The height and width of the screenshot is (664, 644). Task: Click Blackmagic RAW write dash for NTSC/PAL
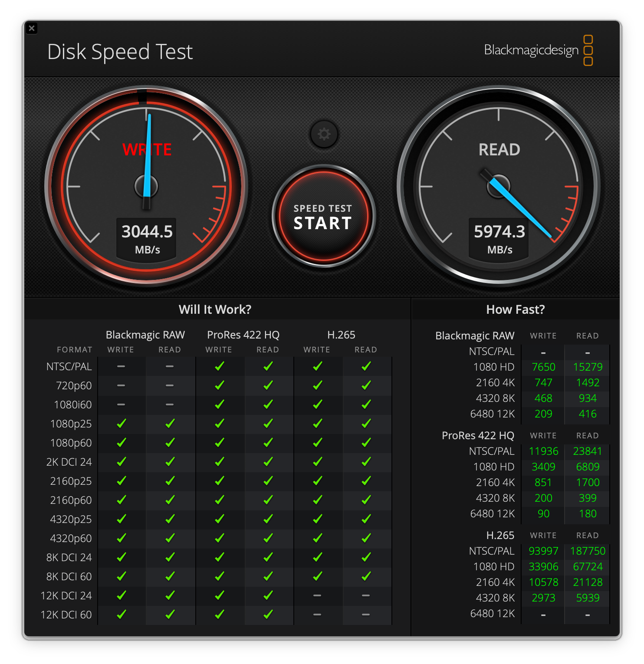[x=121, y=366]
